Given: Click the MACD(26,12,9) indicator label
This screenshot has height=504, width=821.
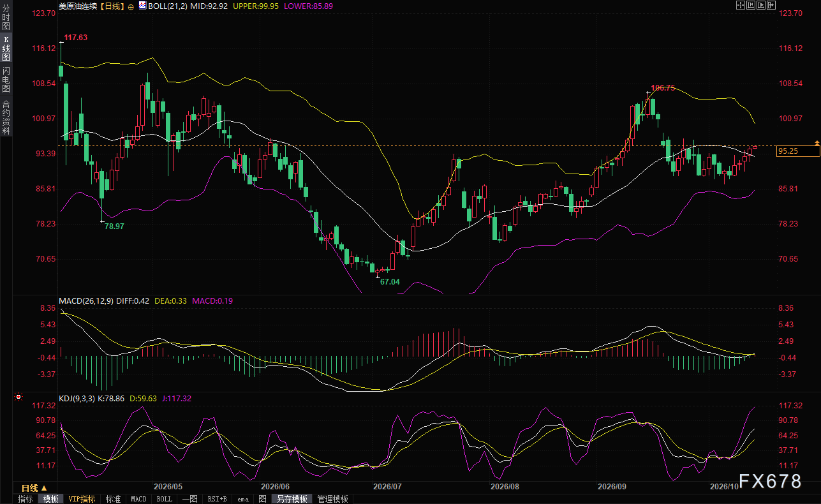Looking at the screenshot, I should click(x=85, y=300).
